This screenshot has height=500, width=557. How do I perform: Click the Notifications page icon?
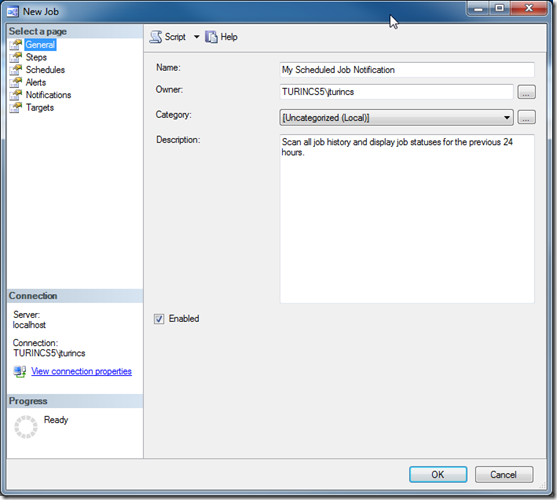[16, 95]
